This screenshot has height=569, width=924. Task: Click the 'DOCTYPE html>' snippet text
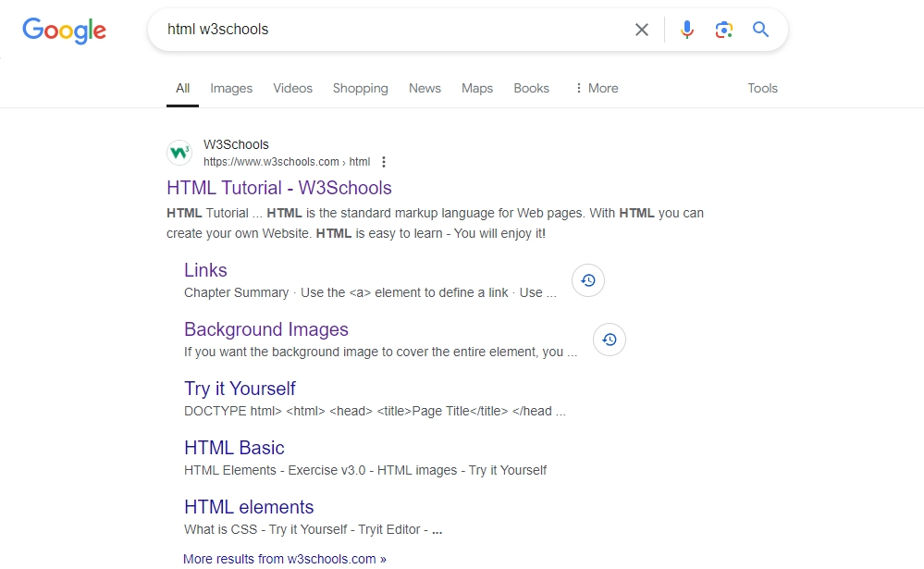375,411
